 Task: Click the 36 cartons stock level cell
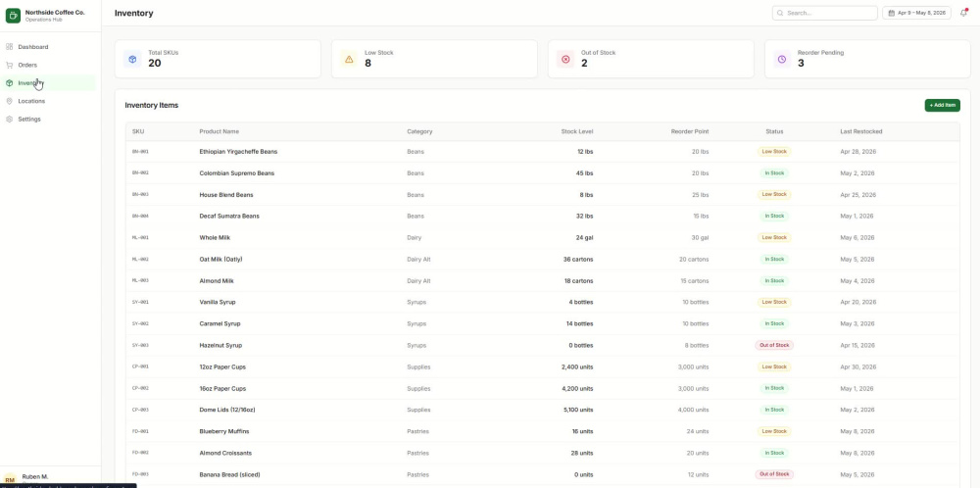point(578,260)
